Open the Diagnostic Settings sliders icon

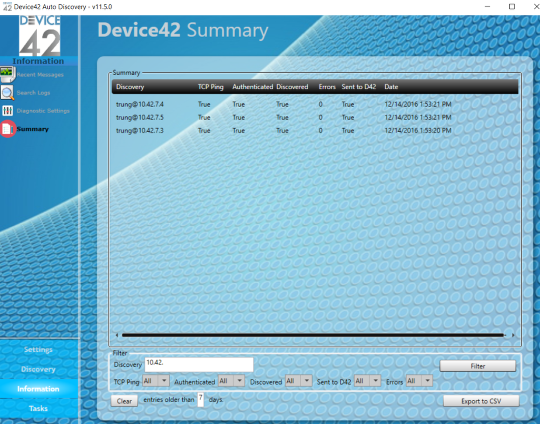[7, 111]
